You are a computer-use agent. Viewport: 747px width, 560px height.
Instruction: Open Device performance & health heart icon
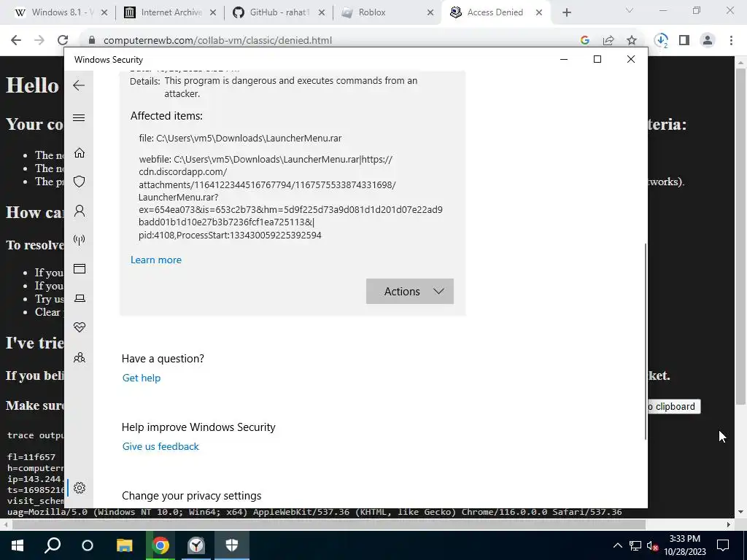[79, 327]
